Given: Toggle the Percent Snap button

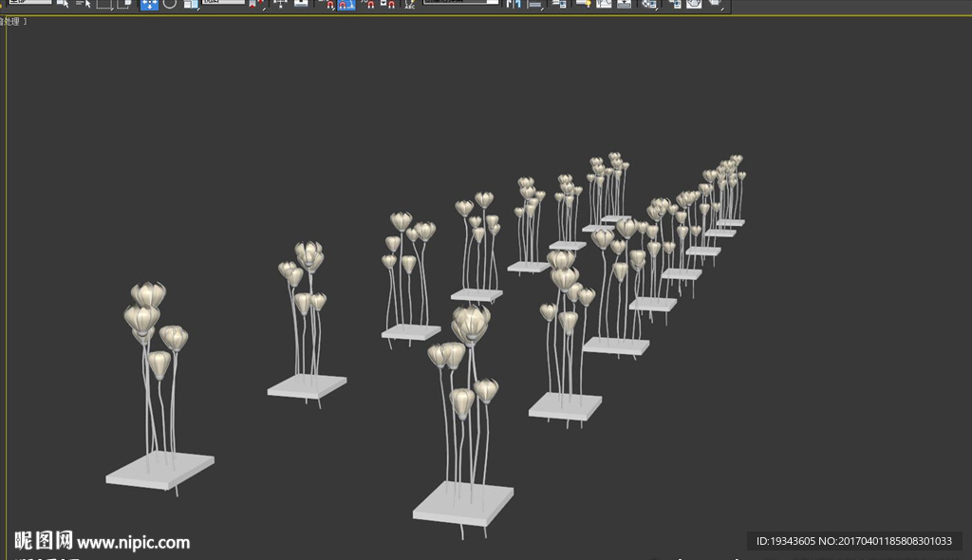Looking at the screenshot, I should (x=369, y=5).
